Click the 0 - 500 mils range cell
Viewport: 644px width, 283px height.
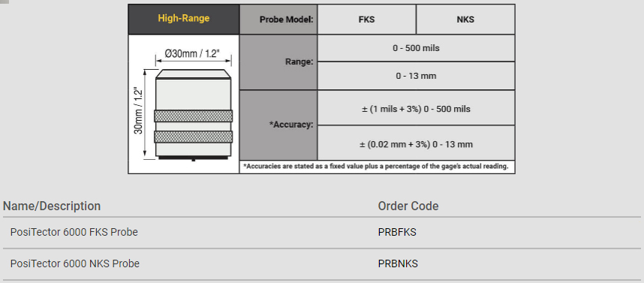pyautogui.click(x=416, y=48)
